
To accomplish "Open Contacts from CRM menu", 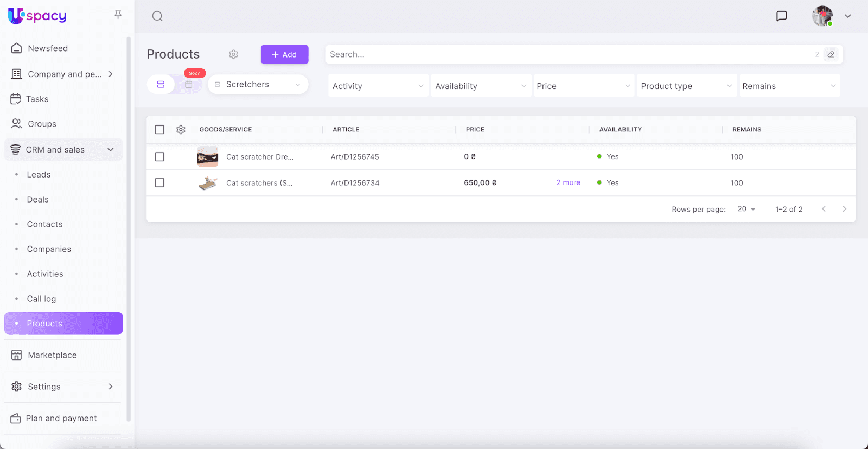I will click(44, 224).
